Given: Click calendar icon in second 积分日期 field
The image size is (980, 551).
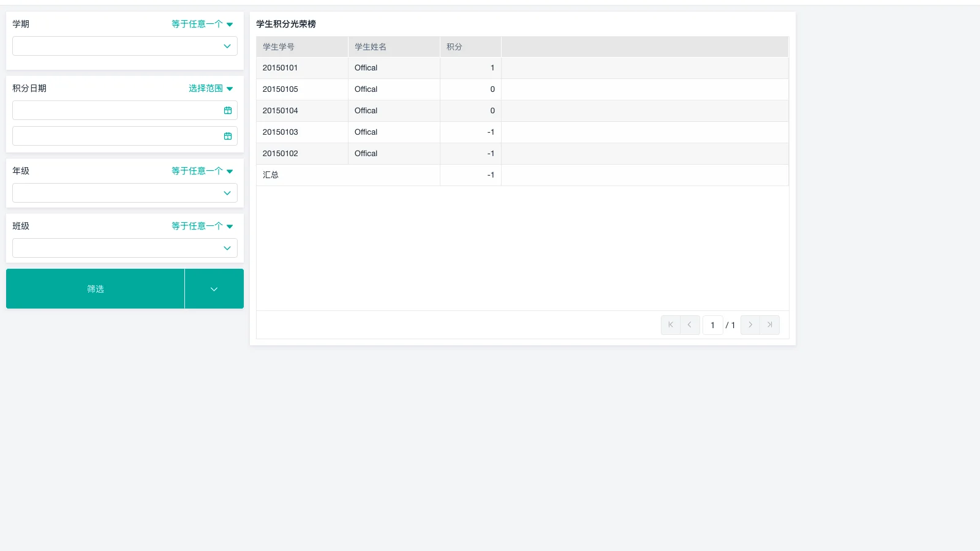Looking at the screenshot, I should click(x=228, y=137).
